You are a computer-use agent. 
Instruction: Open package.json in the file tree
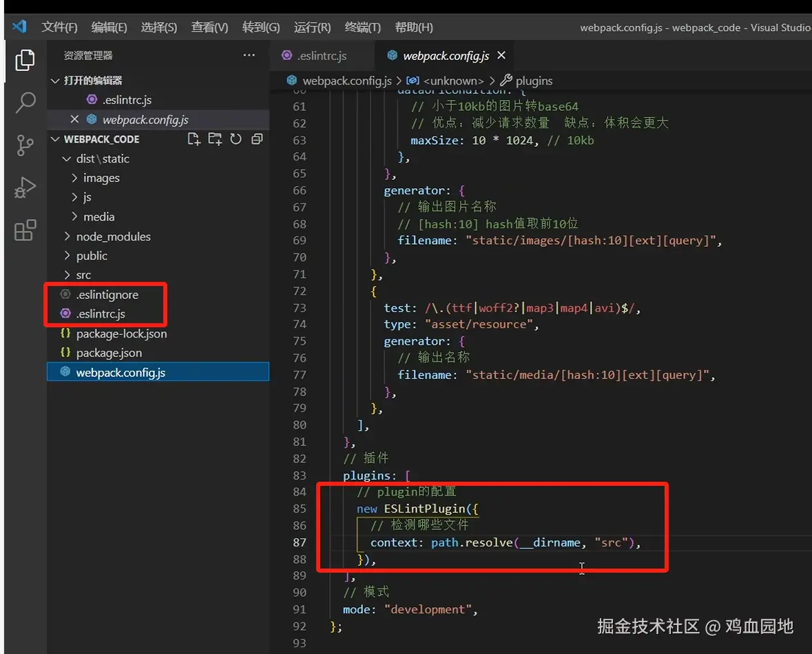tap(109, 352)
